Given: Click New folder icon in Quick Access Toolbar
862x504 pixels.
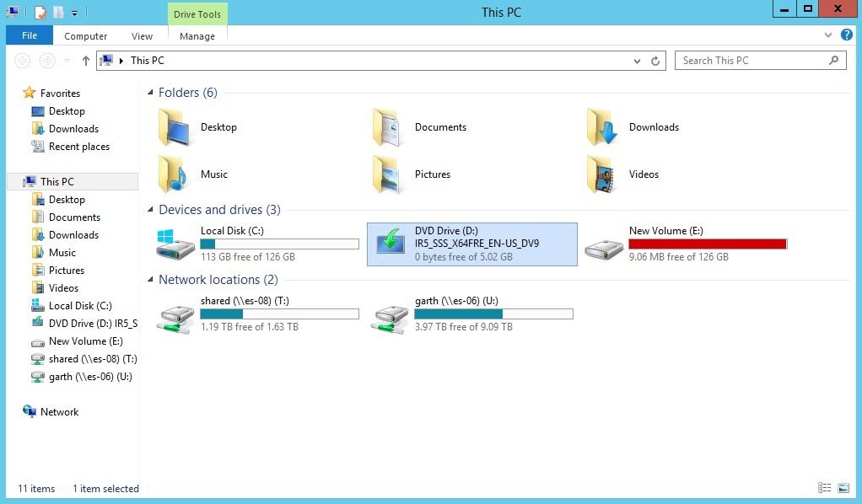Looking at the screenshot, I should pos(58,12).
